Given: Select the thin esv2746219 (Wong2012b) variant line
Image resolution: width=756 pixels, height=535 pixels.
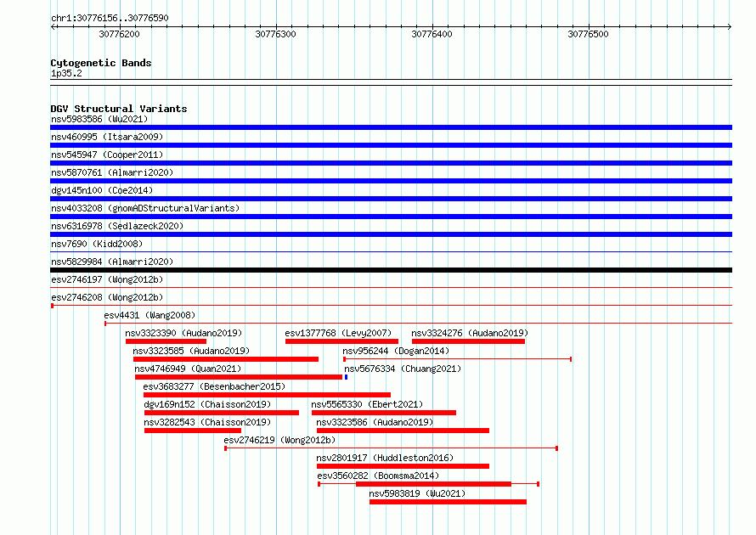Looking at the screenshot, I should pos(392,448).
